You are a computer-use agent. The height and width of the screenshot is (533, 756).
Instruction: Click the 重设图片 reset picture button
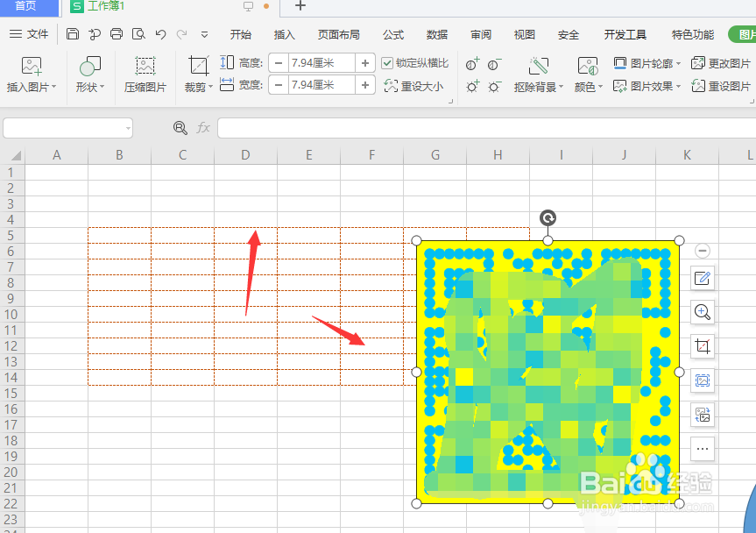point(721,86)
